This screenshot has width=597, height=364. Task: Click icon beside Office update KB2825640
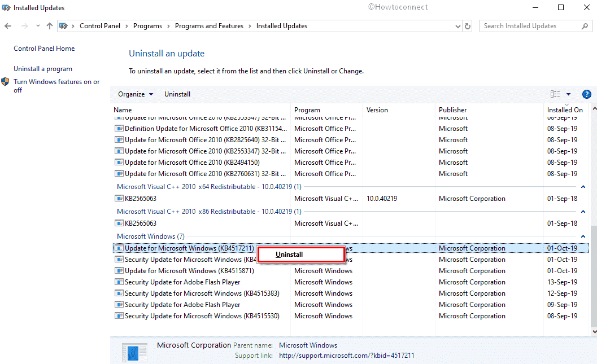119,140
